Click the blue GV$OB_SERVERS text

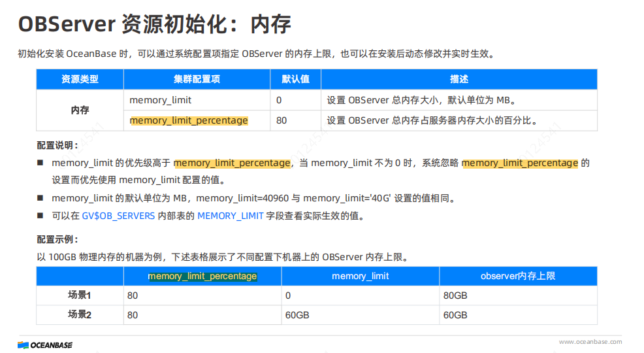[x=118, y=216]
